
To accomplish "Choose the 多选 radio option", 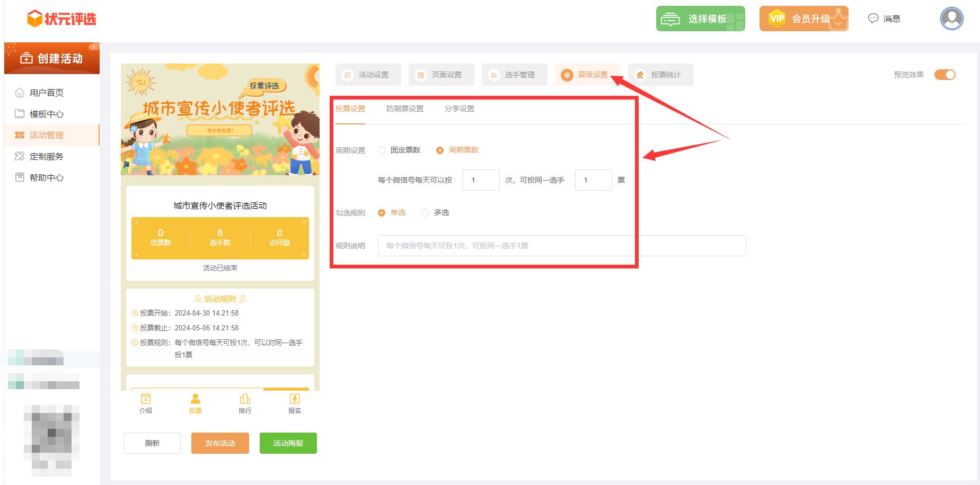I will pyautogui.click(x=425, y=213).
